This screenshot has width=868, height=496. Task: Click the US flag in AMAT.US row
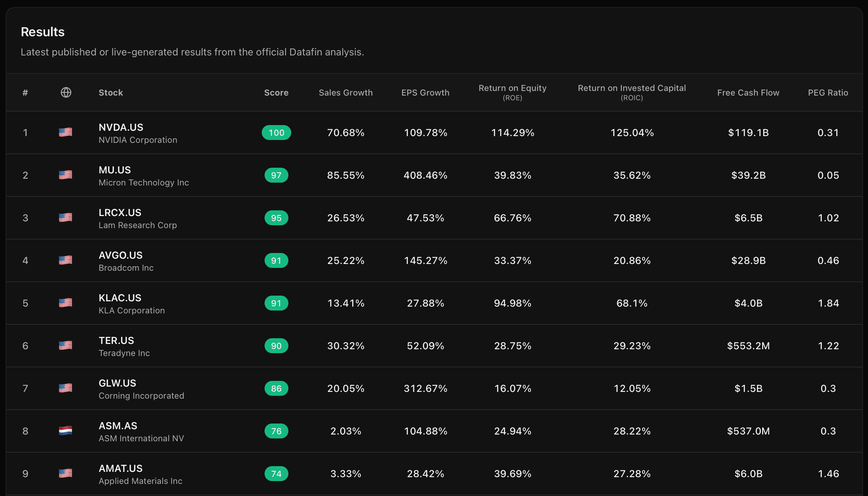[x=65, y=473]
